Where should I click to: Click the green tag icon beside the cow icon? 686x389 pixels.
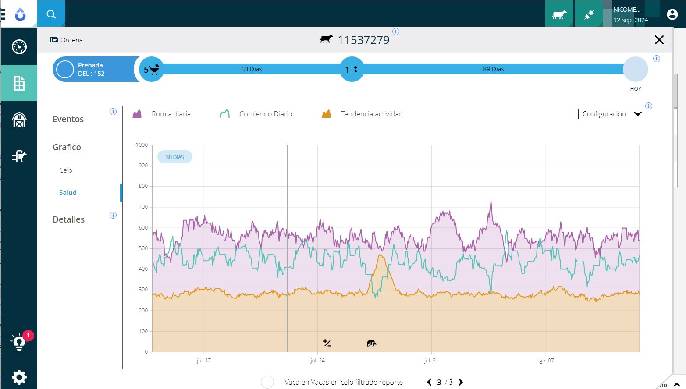tap(589, 14)
